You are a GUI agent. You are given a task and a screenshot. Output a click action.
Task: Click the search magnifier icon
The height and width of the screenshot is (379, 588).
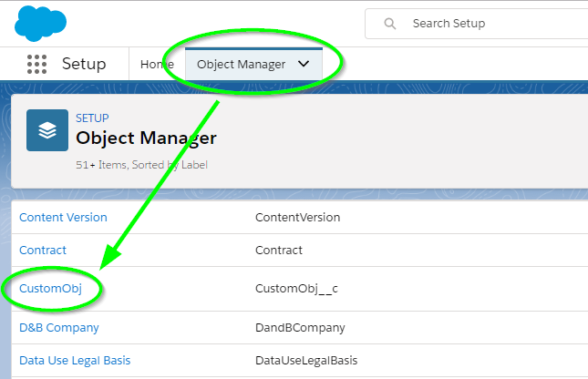point(390,24)
